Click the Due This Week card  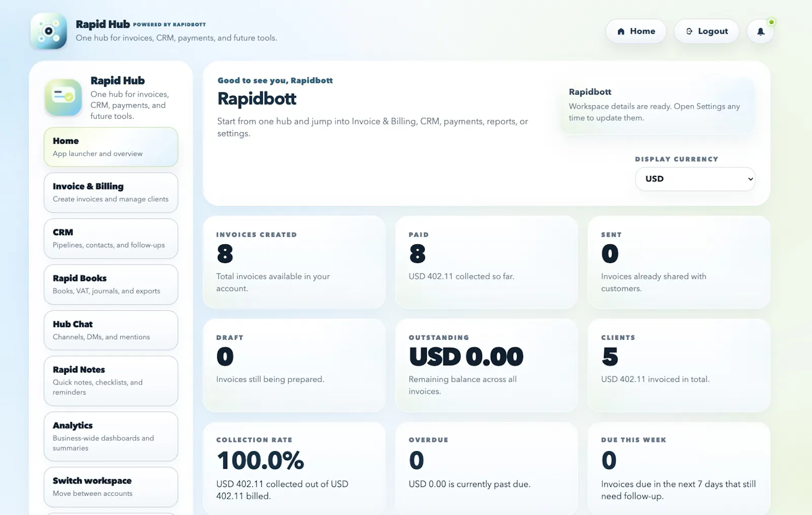[x=679, y=468]
